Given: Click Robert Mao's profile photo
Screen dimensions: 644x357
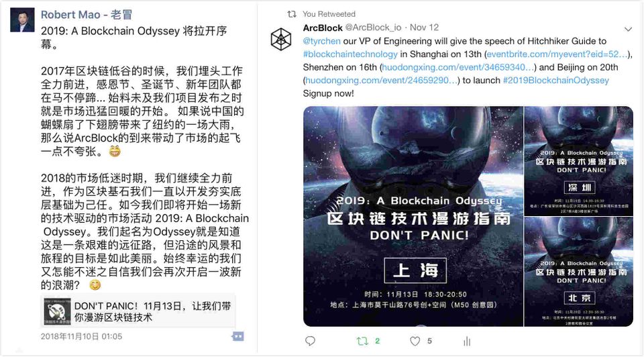Looking at the screenshot, I should click(x=22, y=19).
